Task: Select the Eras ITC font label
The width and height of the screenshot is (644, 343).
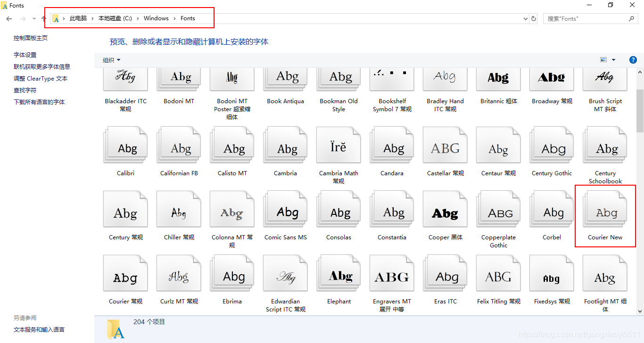Action: 446,302
